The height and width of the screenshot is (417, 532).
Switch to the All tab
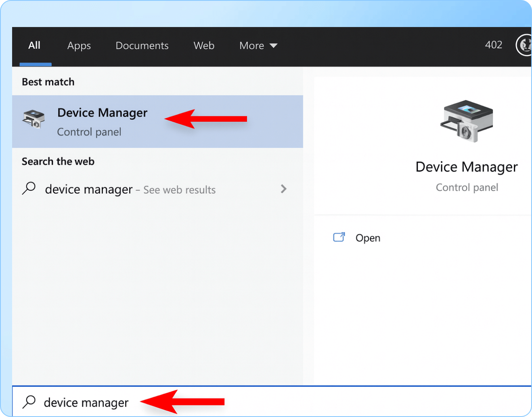[34, 45]
